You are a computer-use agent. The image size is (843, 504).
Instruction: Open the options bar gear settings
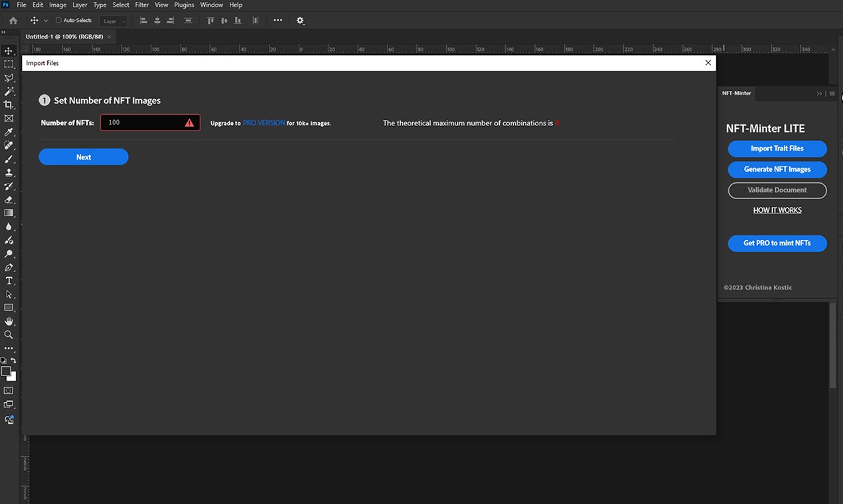[300, 21]
